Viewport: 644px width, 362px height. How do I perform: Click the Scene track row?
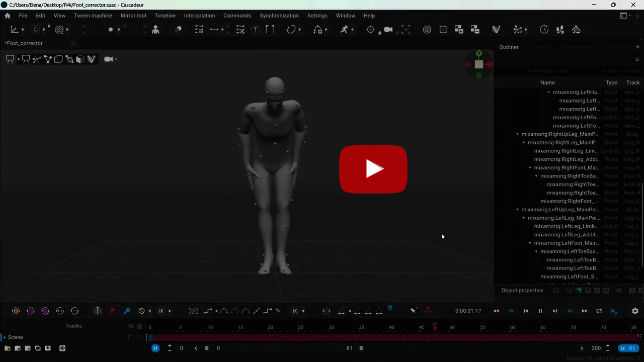click(x=73, y=337)
